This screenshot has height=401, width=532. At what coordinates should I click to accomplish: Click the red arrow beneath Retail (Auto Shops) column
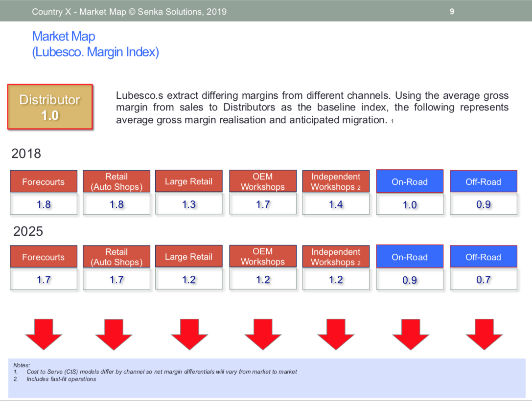pos(114,333)
